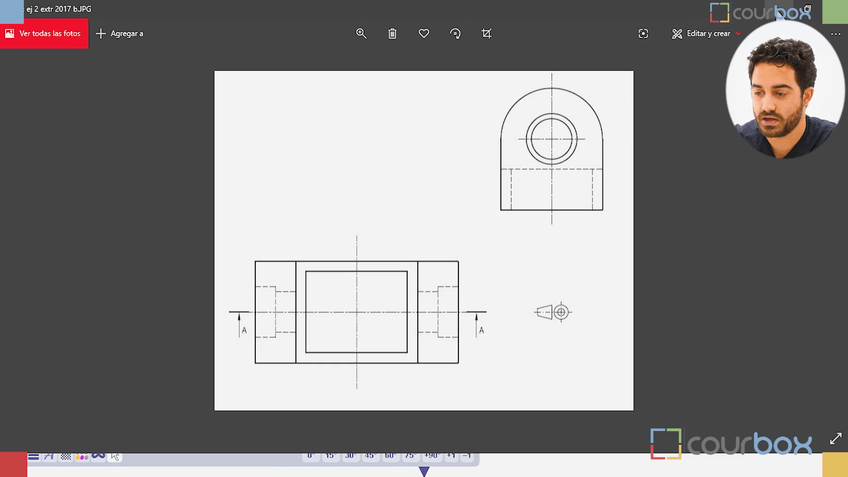Click the +90° angle button
This screenshot has height=477, width=848.
pyautogui.click(x=430, y=456)
